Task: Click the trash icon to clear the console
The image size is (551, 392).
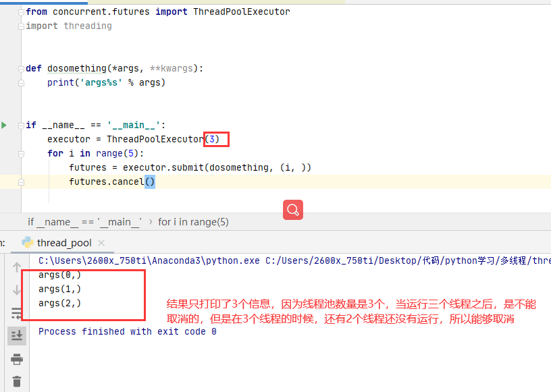Action: 17,382
